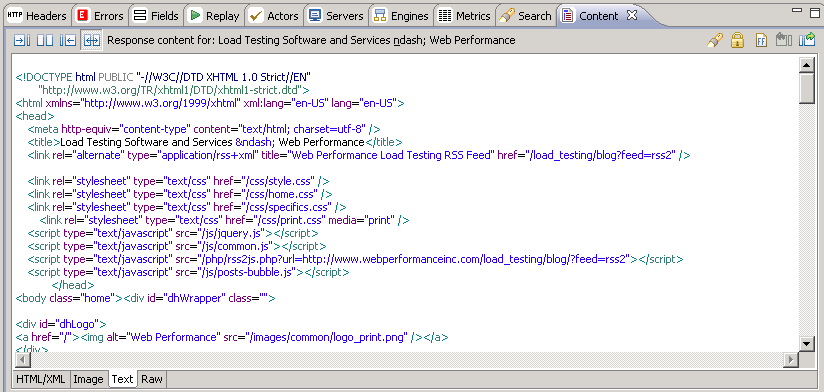Click the /js/jquery.js script line
The height and width of the screenshot is (392, 824).
173,233
